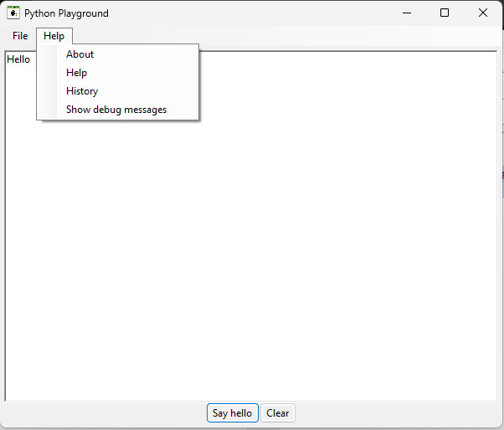
Task: Collapse the open Help menu in menu bar
Action: 54,36
